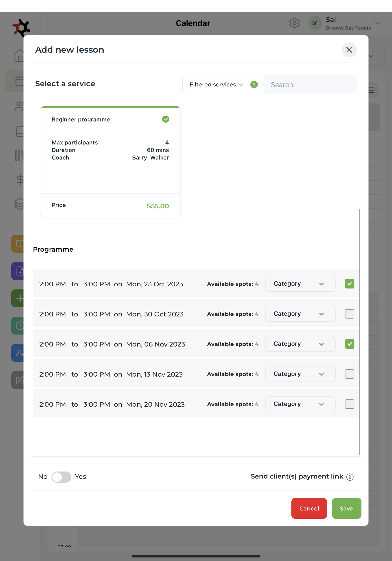
Task: Click the service Search field
Action: coord(310,85)
